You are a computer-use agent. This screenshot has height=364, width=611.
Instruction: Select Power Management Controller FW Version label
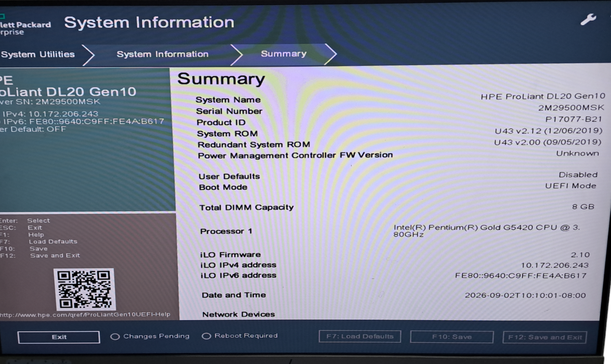pos(295,155)
